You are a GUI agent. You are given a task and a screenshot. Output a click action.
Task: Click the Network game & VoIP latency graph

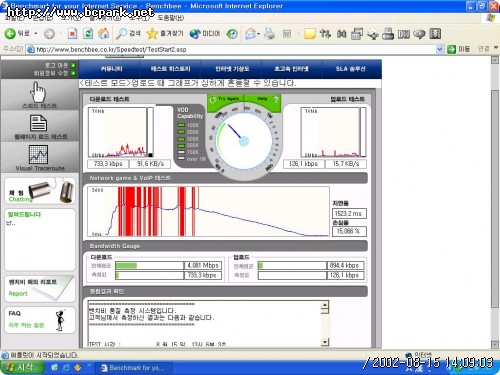point(209,212)
